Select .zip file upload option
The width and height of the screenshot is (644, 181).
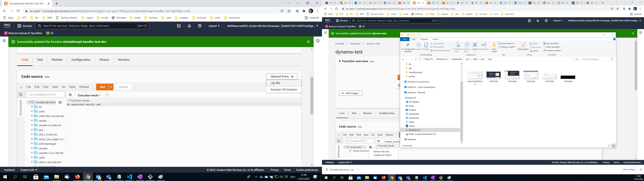284,83
